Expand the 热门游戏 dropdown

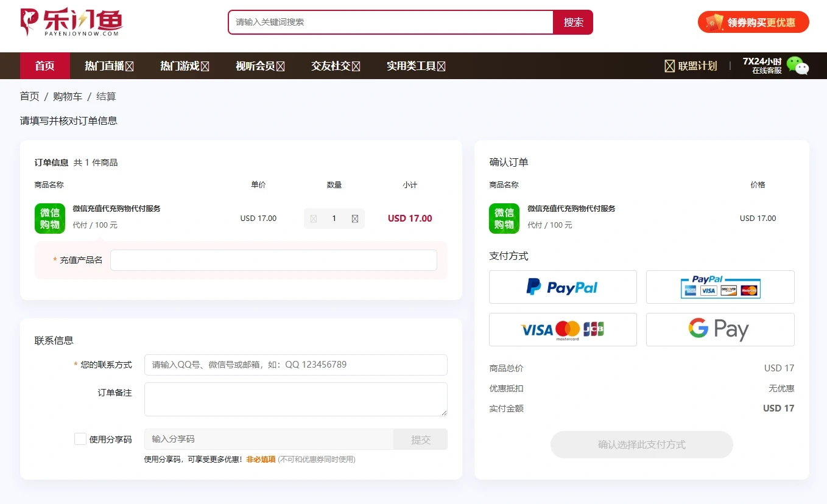185,66
